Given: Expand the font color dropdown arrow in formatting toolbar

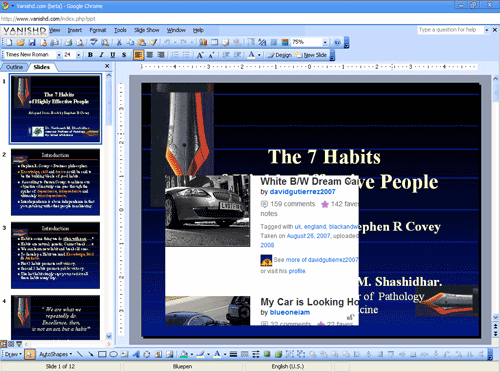Looking at the screenshot, I should (259, 55).
